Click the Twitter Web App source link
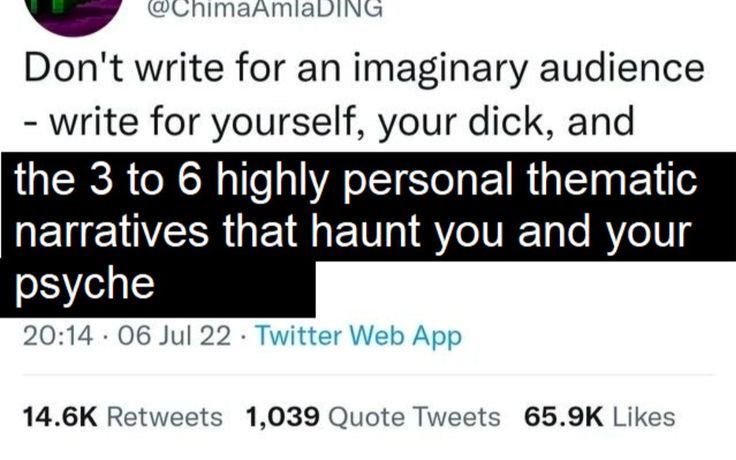This screenshot has width=736, height=460. point(359,336)
